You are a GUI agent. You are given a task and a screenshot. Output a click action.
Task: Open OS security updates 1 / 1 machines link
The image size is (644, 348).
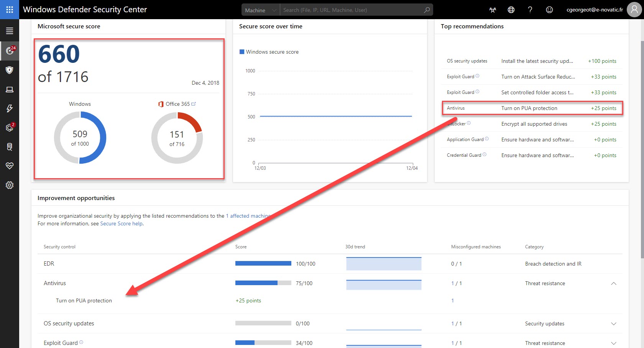457,323
